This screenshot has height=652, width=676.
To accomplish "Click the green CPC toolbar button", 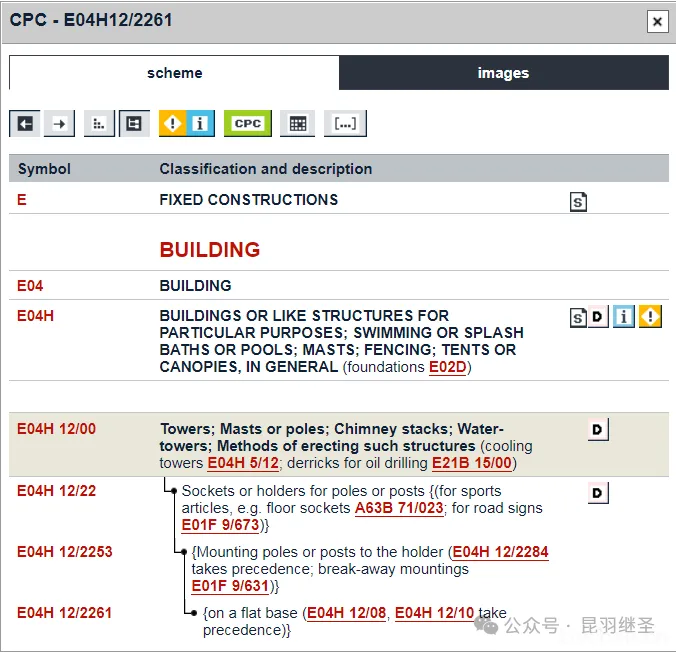I will 247,123.
